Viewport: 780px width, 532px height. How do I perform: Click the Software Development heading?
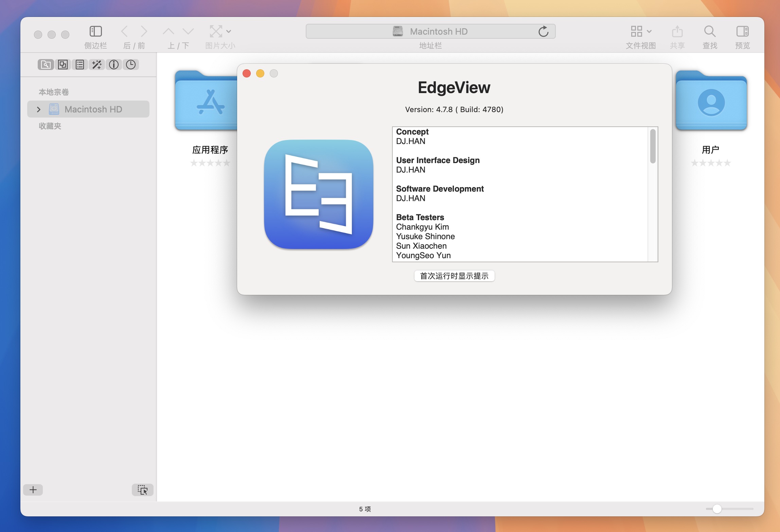pos(440,189)
